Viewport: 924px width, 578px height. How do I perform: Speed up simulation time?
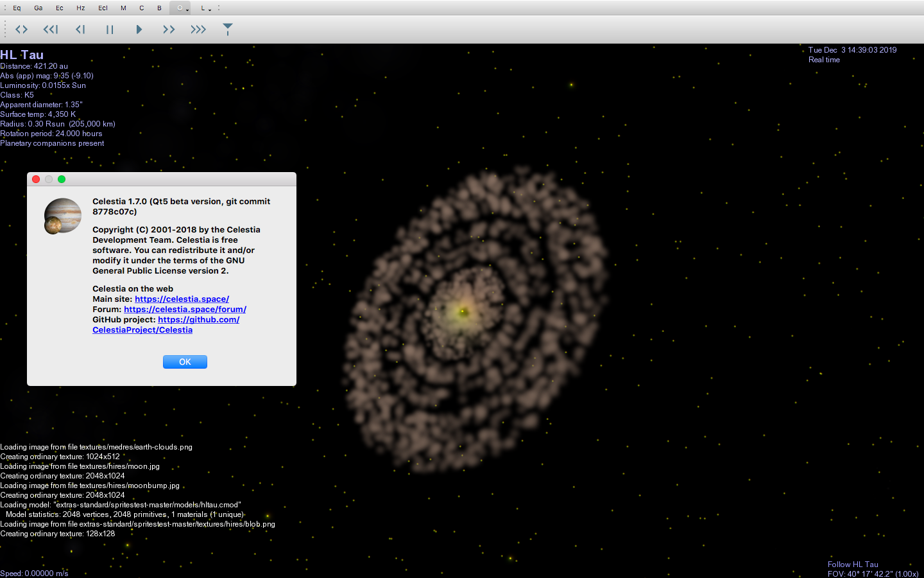point(168,29)
